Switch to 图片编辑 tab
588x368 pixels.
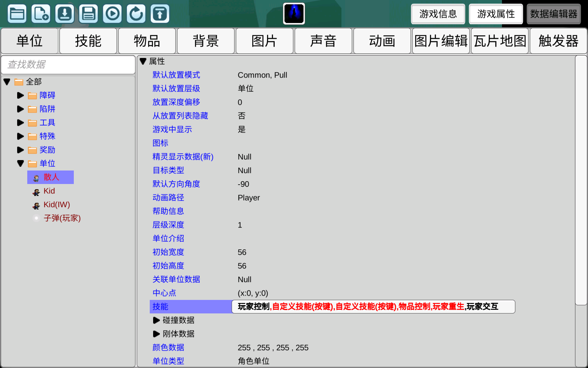tap(441, 41)
